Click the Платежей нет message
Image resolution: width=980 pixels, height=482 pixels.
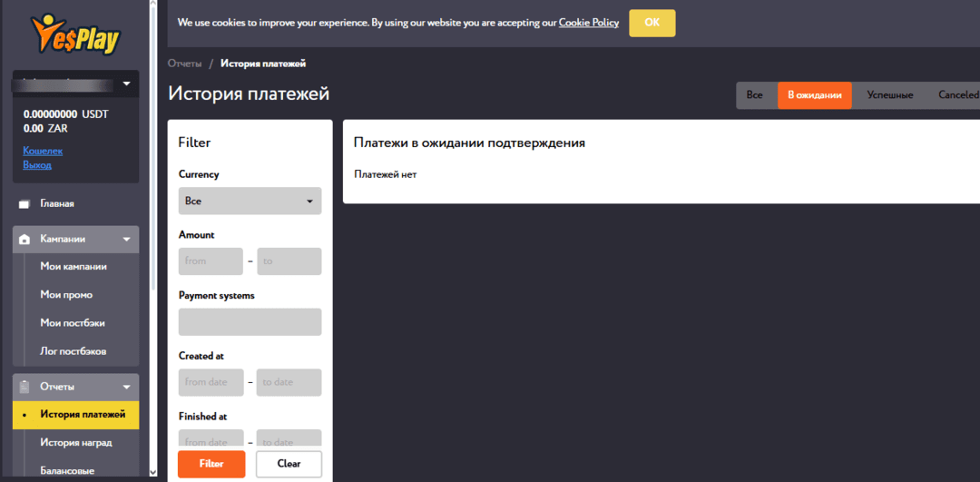(385, 174)
